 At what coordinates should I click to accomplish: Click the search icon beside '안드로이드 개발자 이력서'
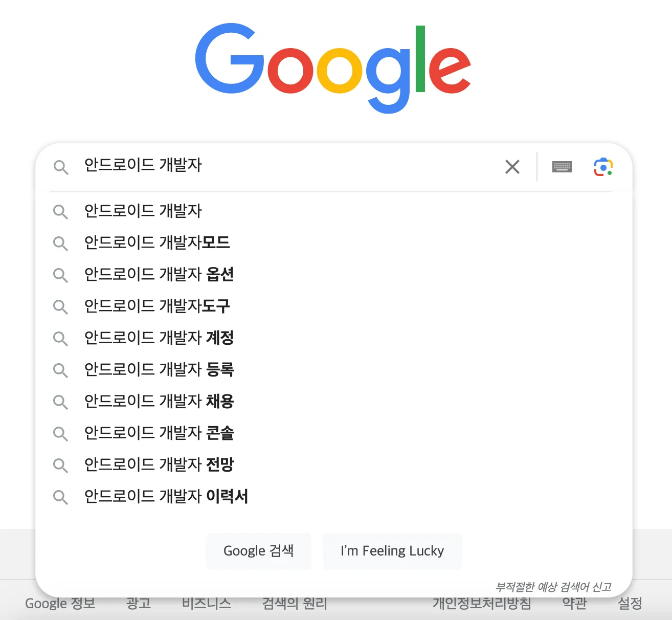coord(60,497)
